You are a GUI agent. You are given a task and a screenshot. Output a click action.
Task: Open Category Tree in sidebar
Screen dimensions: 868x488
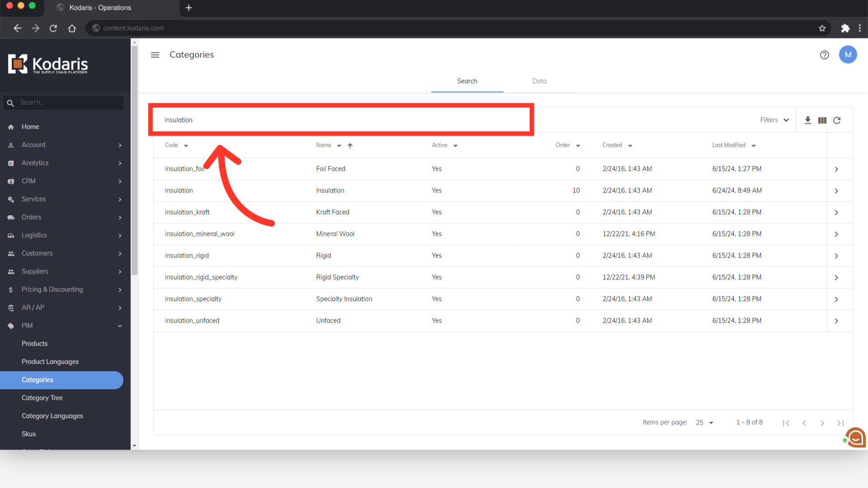click(x=42, y=398)
